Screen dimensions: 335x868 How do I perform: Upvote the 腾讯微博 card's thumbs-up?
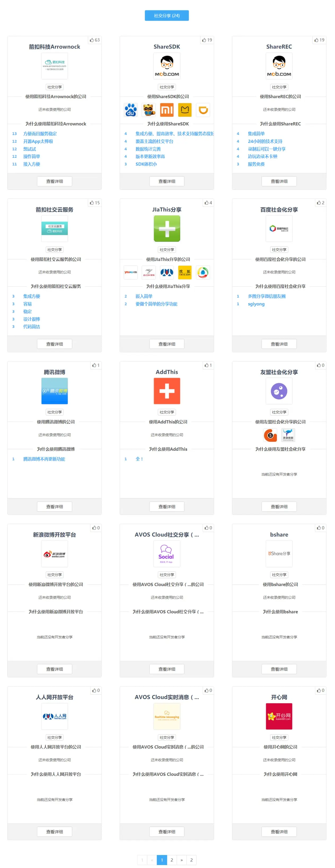click(96, 365)
